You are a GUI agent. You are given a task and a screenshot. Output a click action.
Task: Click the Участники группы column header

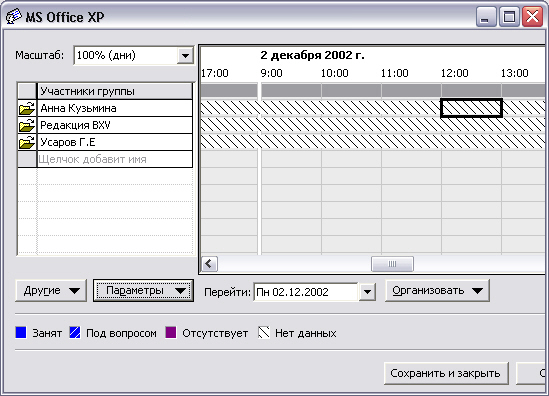[115, 91]
